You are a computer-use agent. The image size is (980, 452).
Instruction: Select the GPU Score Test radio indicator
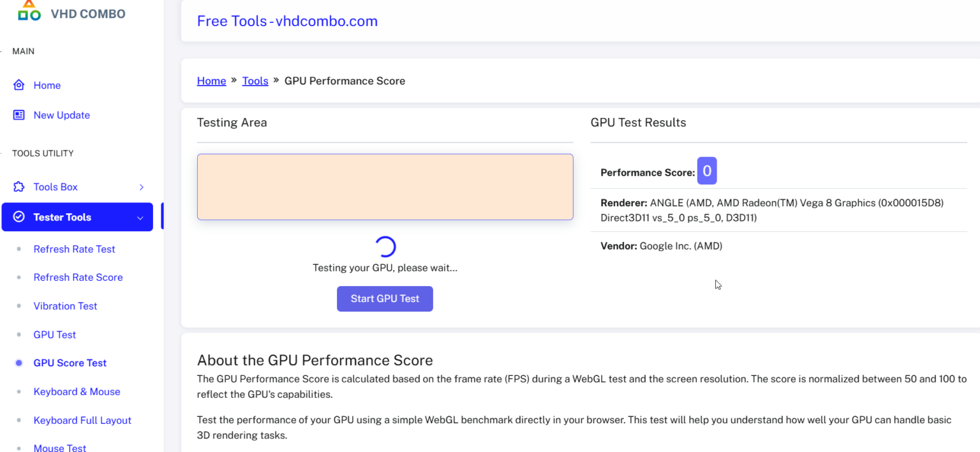17,363
